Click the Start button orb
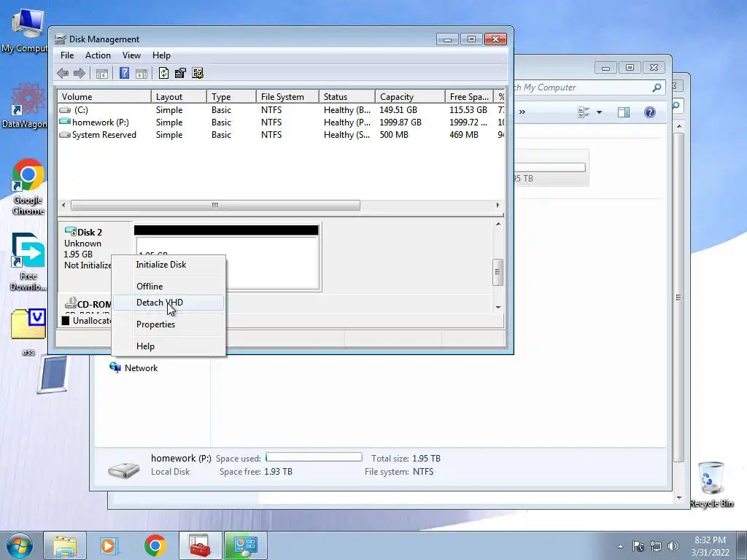 click(20, 545)
